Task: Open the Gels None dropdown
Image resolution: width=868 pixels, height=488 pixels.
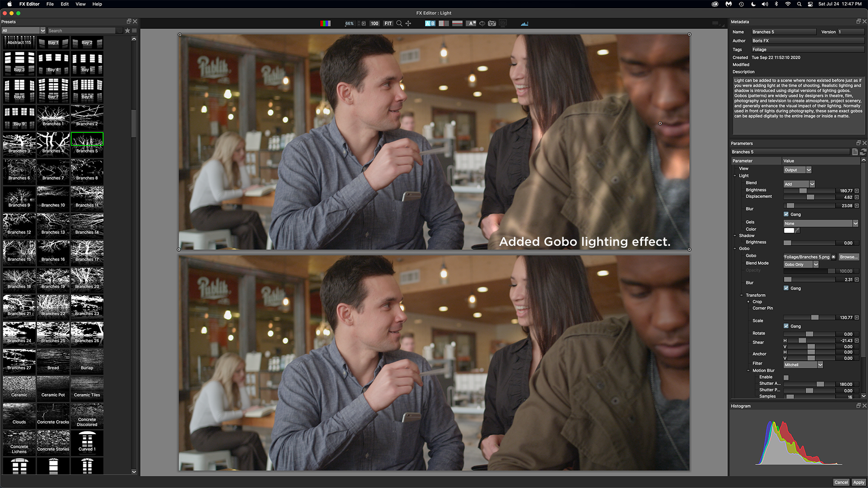Action: [x=821, y=223]
